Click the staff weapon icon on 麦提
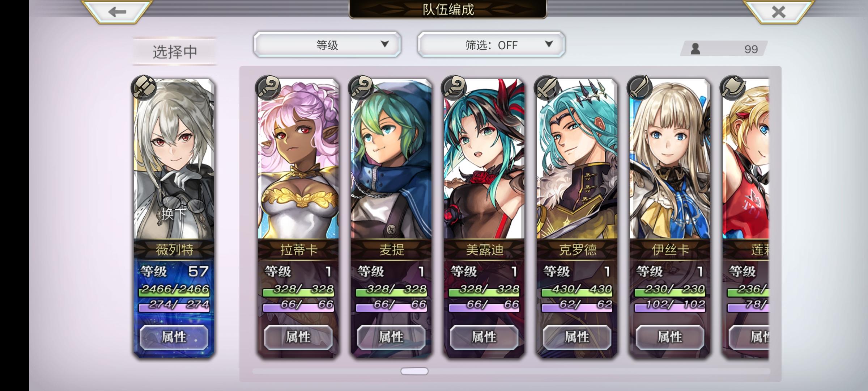Image resolution: width=868 pixels, height=391 pixels. (361, 87)
